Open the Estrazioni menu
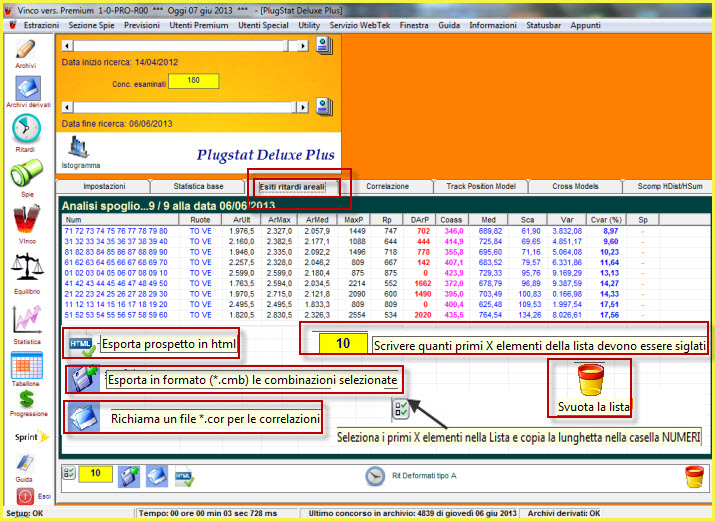 pos(41,26)
